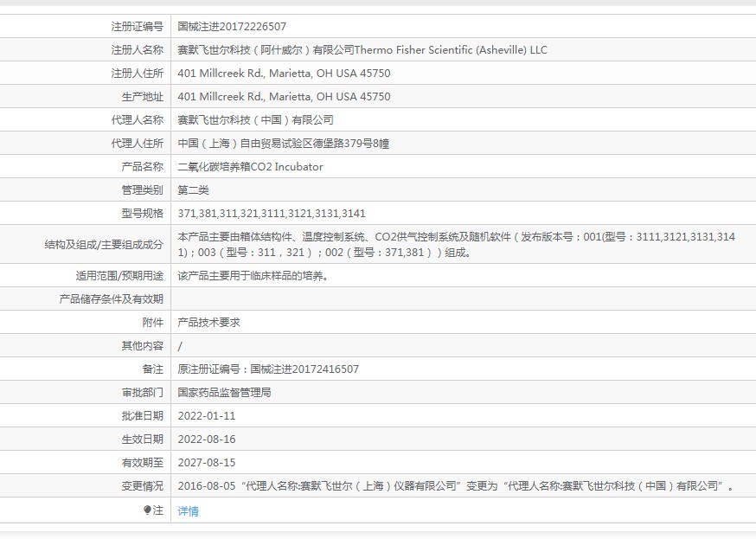The width and height of the screenshot is (756, 539).
Task: Select the intended use text 该产品主要用于临床样品的培养
Action: coord(253,276)
